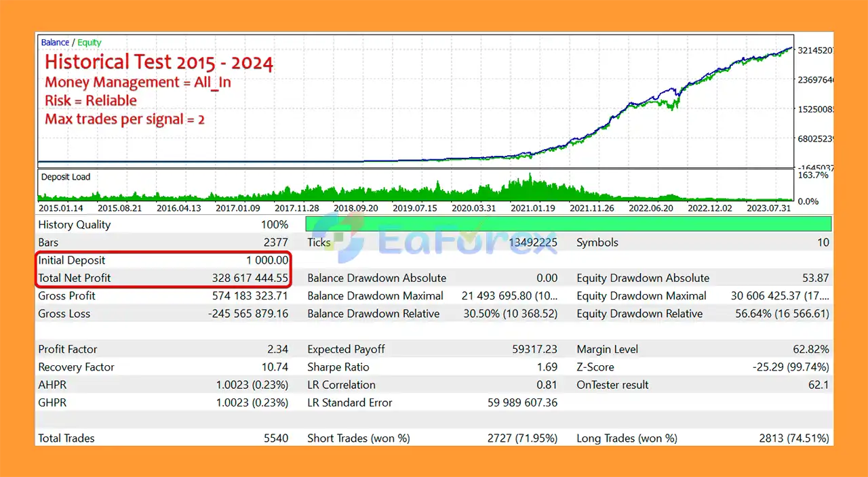
Task: Click the Historical Test 2015 - 2024 heading
Action: (159, 63)
